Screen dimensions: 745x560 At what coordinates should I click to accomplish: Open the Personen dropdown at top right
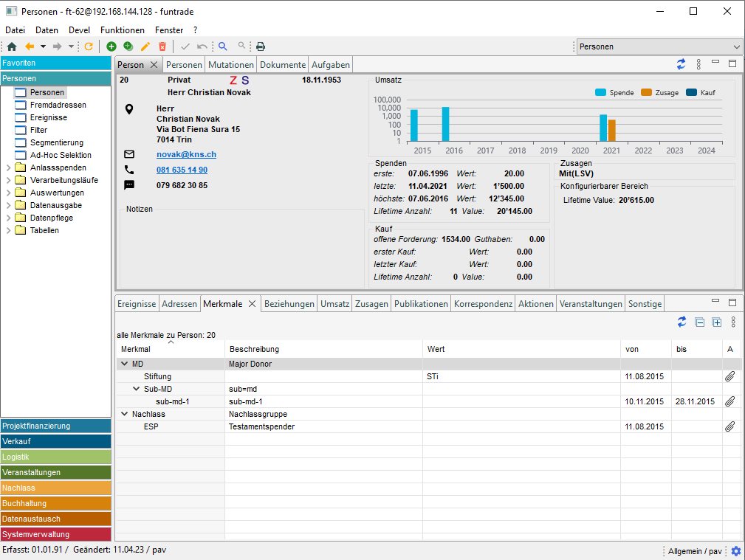(736, 46)
